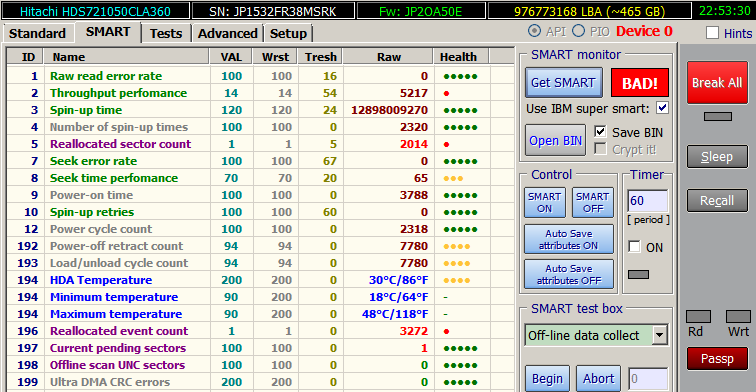756x392 pixels.
Task: Edit the timer period field showing 60
Action: point(648,201)
